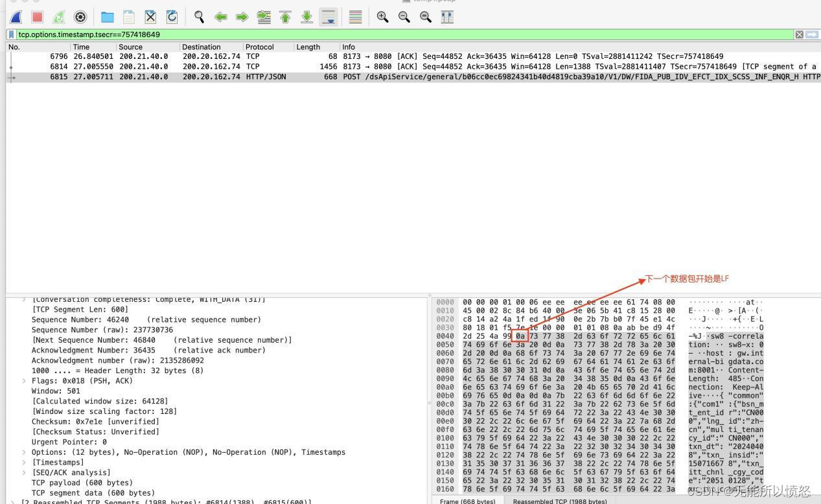Image resolution: width=821 pixels, height=504 pixels.
Task: Close the capture file
Action: point(150,17)
